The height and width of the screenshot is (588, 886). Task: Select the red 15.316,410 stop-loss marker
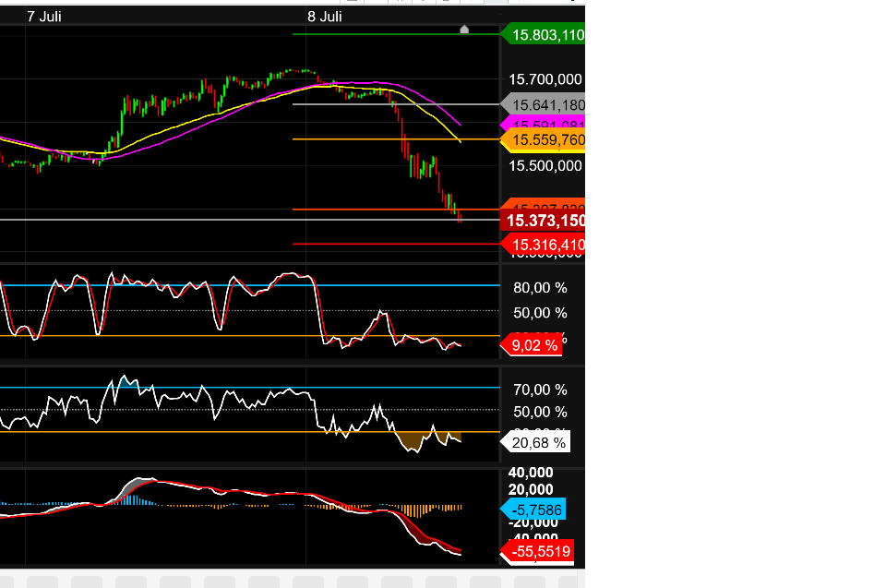tap(543, 246)
